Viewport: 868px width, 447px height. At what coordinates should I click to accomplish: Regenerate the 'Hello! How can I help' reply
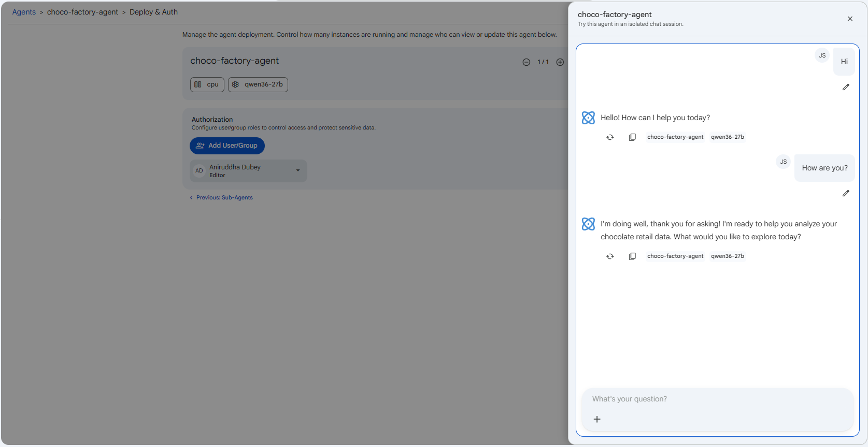[x=610, y=137]
